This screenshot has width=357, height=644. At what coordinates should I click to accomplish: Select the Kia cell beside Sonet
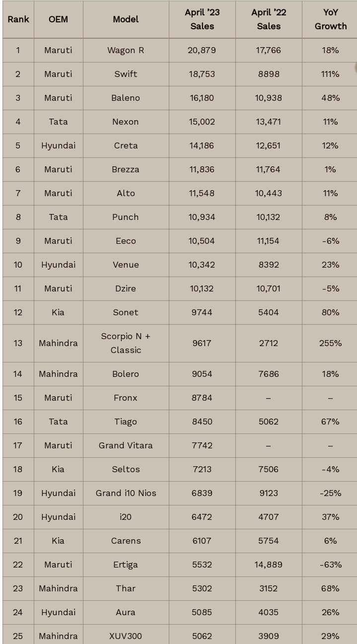tap(58, 312)
